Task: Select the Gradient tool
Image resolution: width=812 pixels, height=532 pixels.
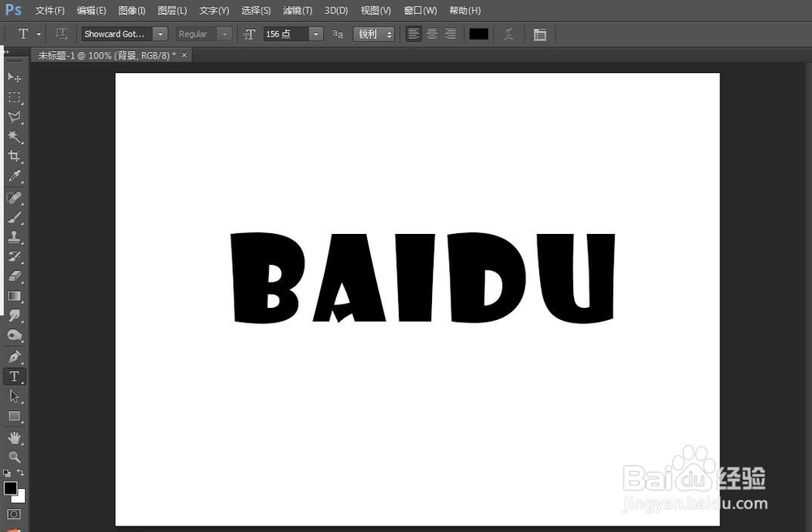Action: coord(14,296)
